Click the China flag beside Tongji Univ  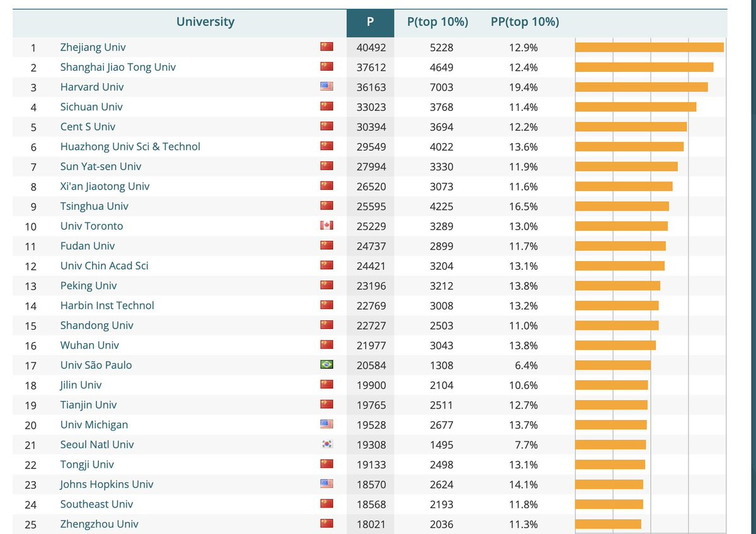coord(326,464)
